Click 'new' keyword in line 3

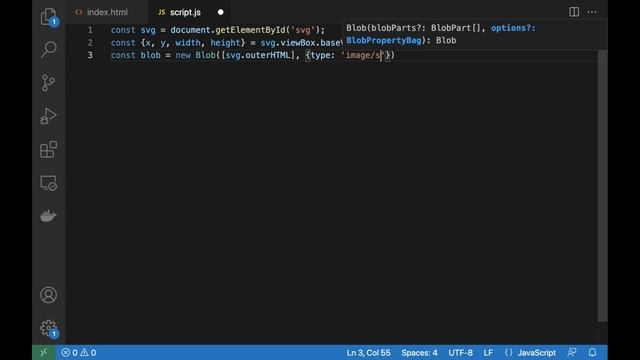click(183, 55)
